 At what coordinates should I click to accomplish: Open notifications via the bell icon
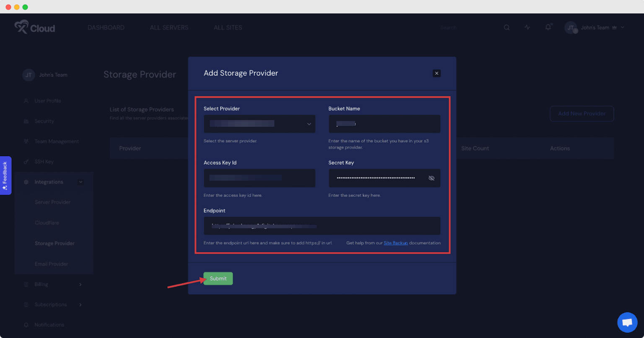[x=548, y=27]
